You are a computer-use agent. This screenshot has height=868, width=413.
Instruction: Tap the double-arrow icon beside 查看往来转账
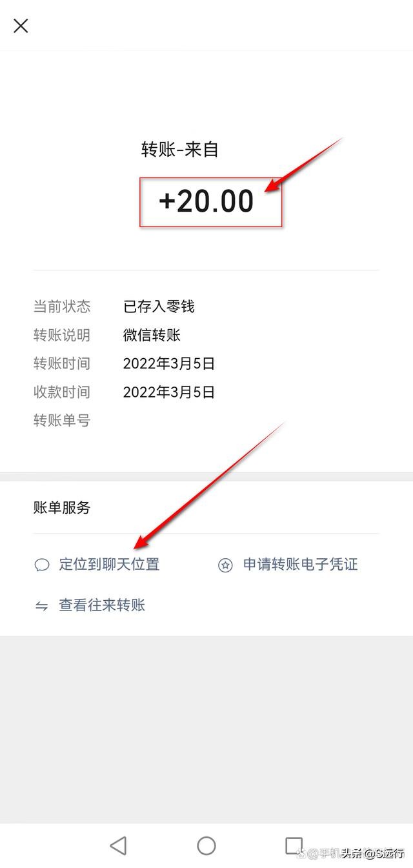[40, 605]
